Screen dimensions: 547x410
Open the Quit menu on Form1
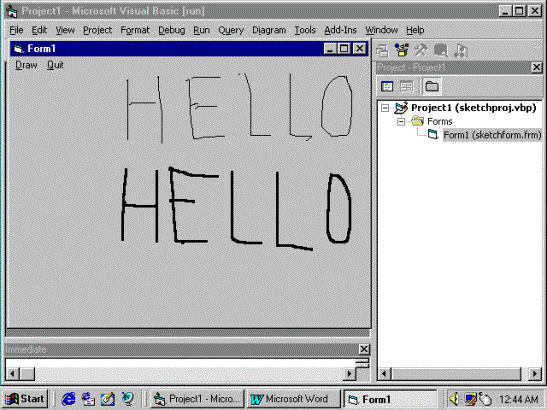[x=55, y=65]
